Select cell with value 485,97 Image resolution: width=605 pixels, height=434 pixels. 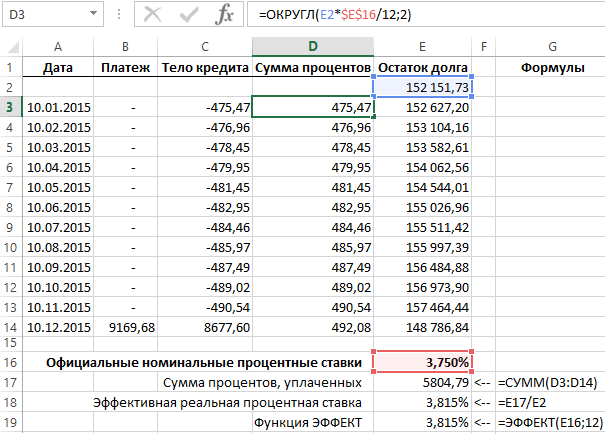313,247
